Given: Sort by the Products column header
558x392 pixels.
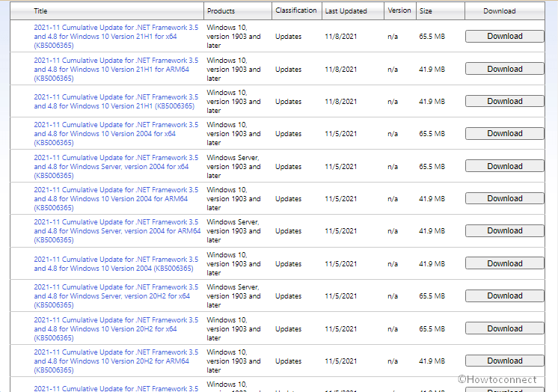Looking at the screenshot, I should tap(221, 11).
